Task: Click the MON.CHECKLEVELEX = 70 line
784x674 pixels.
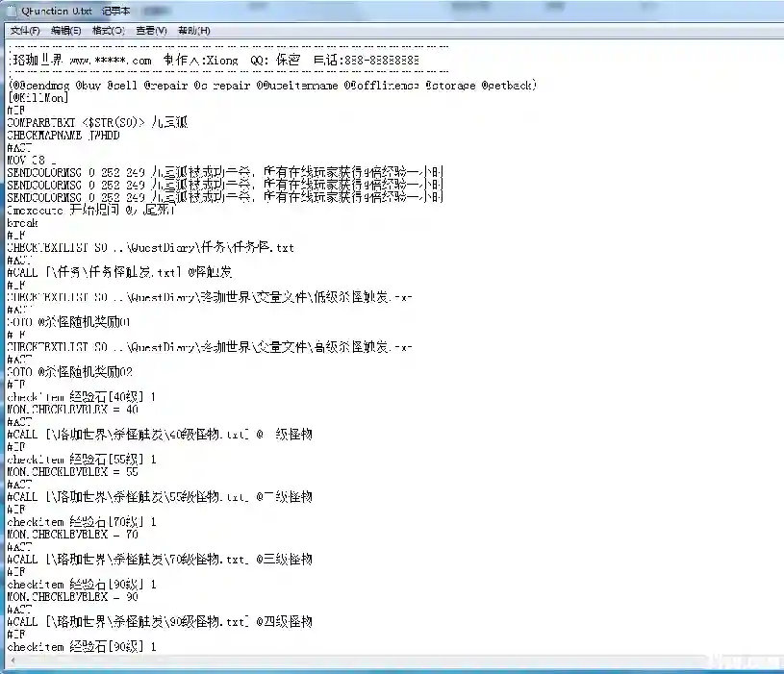Action: tap(73, 535)
